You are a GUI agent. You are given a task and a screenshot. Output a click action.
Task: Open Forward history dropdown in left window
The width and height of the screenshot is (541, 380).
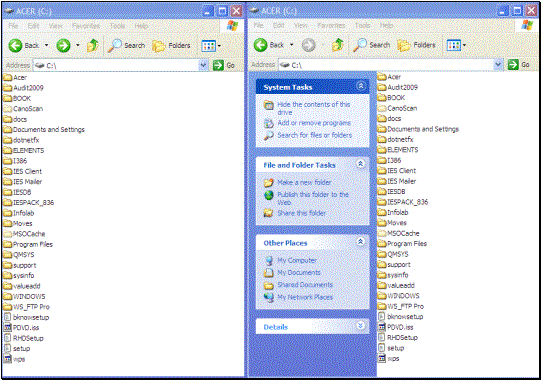coord(78,46)
